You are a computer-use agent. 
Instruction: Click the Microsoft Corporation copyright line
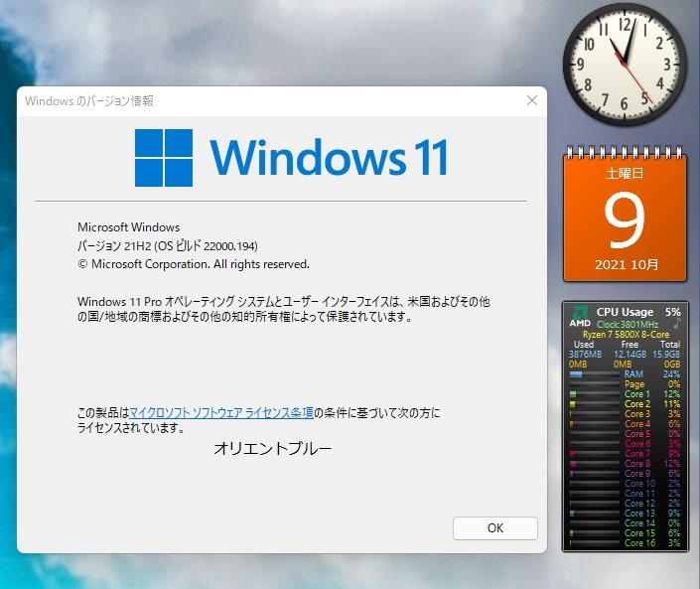[x=194, y=264]
